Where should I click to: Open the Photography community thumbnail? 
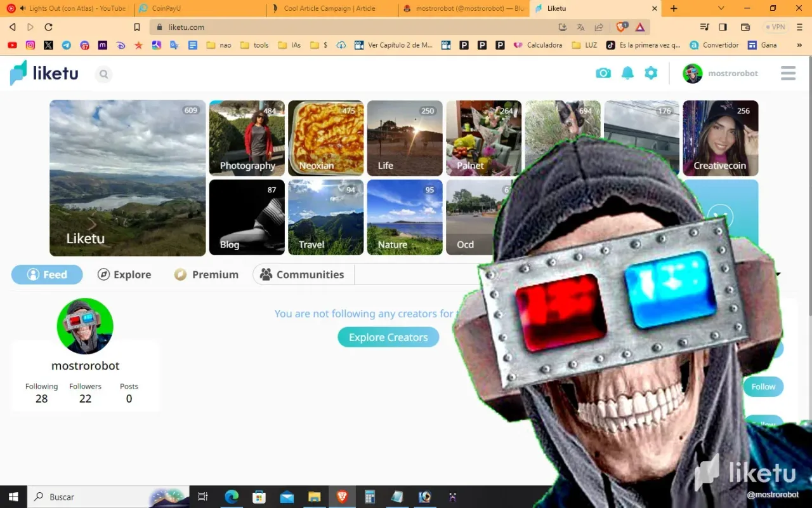pyautogui.click(x=247, y=138)
